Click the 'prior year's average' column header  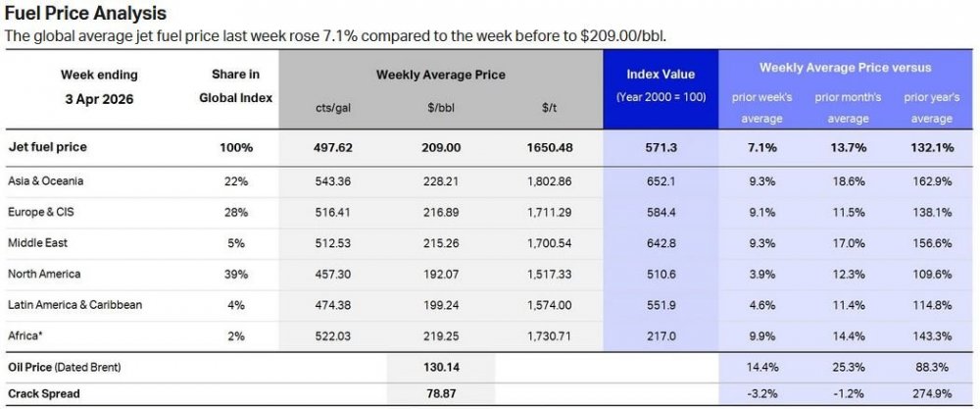tap(930, 108)
